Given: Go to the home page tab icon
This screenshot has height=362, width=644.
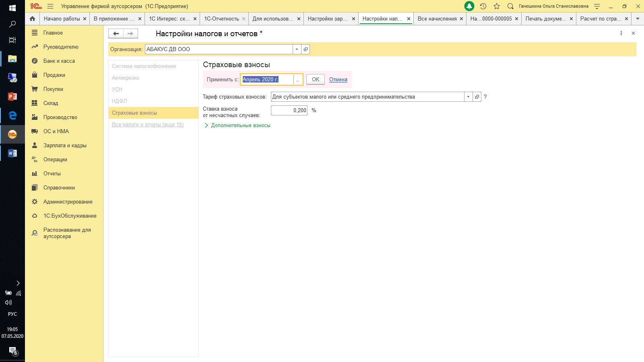Looking at the screenshot, I should tap(33, 19).
